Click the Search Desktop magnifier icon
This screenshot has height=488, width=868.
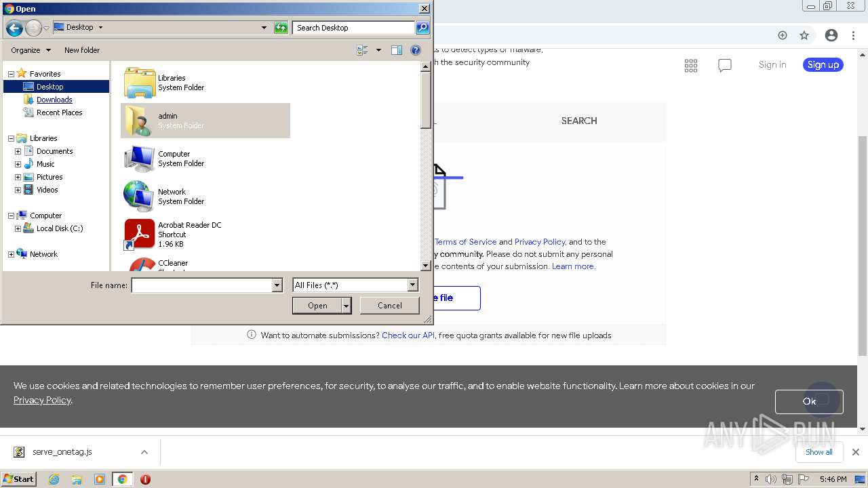[x=422, y=28]
